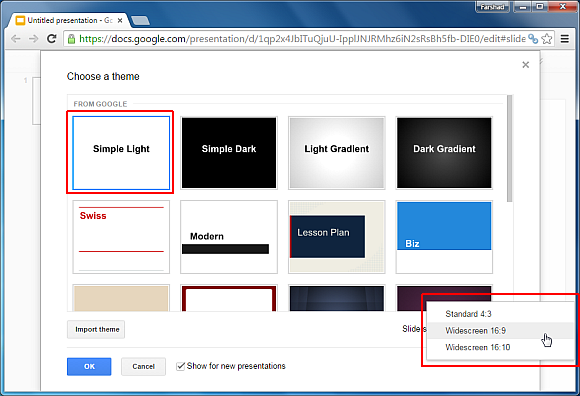This screenshot has width=580, height=396.
Task: Click the key icon in the address bar
Action: click(x=533, y=38)
